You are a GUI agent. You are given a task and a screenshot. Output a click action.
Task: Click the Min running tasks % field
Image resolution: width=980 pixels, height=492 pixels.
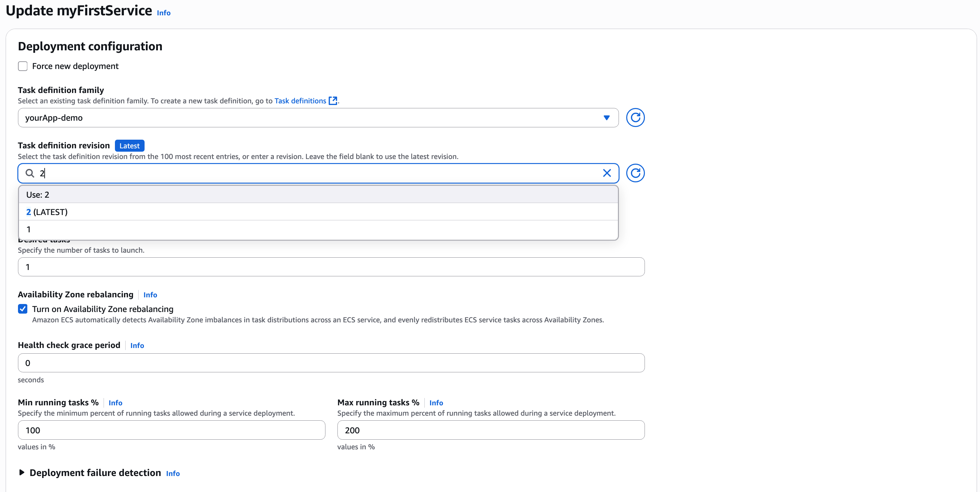pyautogui.click(x=172, y=430)
